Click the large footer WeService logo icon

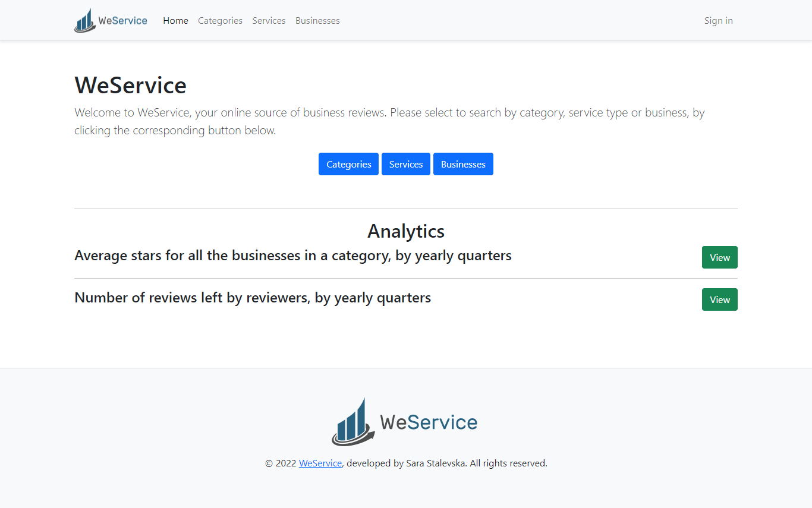pos(353,422)
